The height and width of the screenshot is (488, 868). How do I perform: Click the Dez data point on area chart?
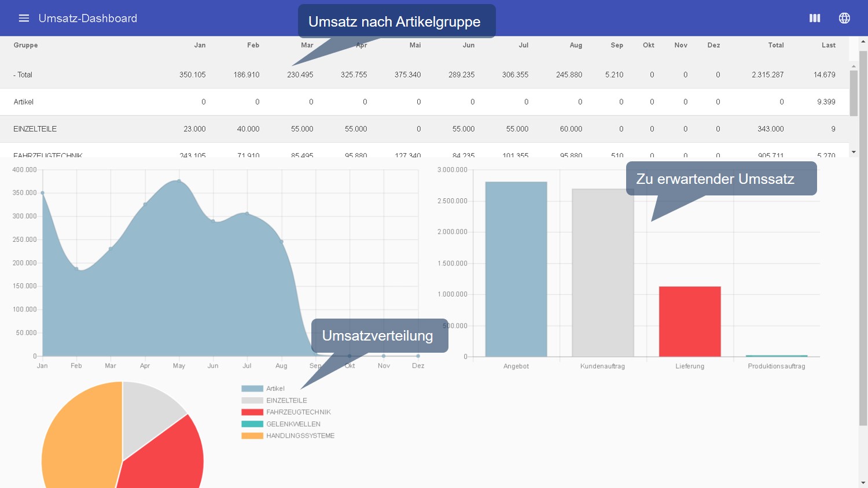[418, 356]
